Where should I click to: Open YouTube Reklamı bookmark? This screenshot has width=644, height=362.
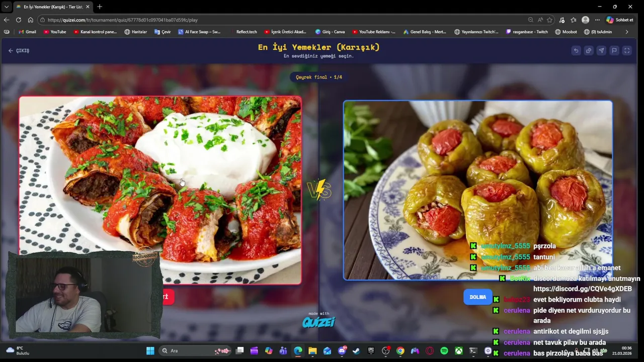[374, 32]
